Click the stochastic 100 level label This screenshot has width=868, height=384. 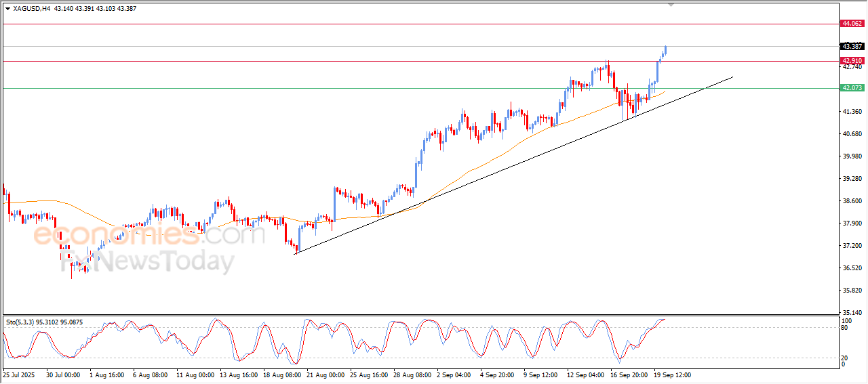coord(846,320)
